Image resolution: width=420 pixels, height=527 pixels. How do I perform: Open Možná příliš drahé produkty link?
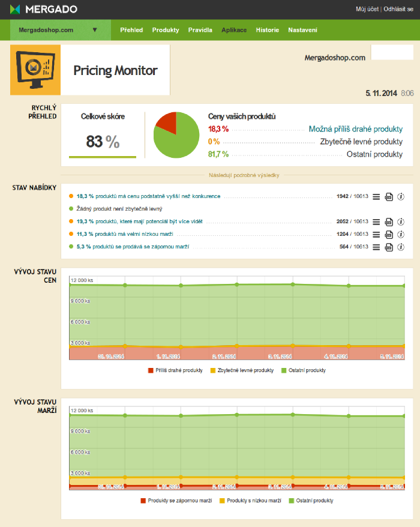coord(355,129)
